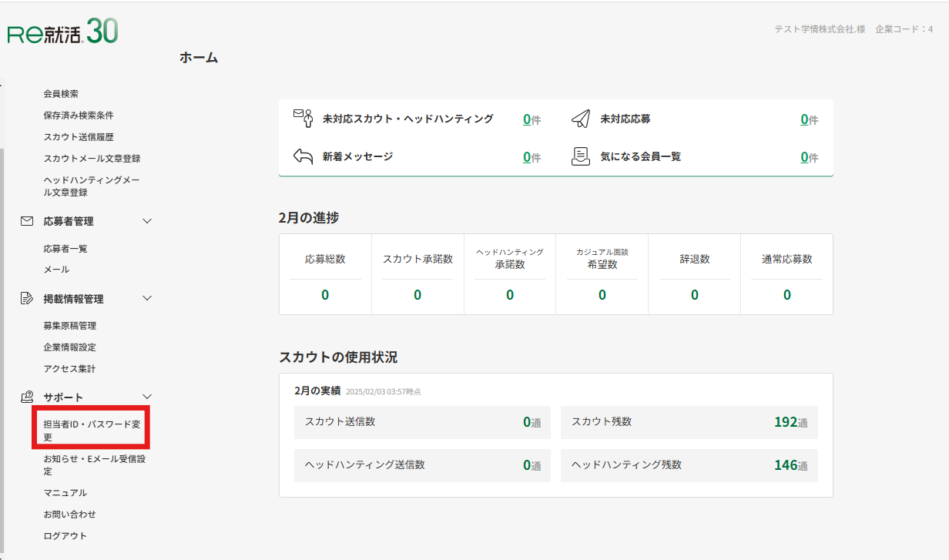
Task: Click ログアウト to sign out
Action: point(65,536)
